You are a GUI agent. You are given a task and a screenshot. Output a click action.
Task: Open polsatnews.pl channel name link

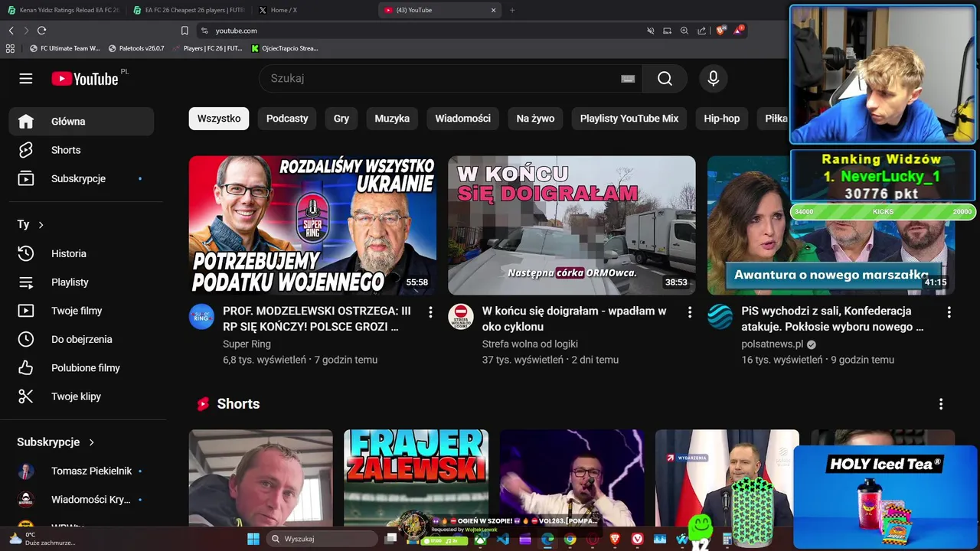point(773,344)
